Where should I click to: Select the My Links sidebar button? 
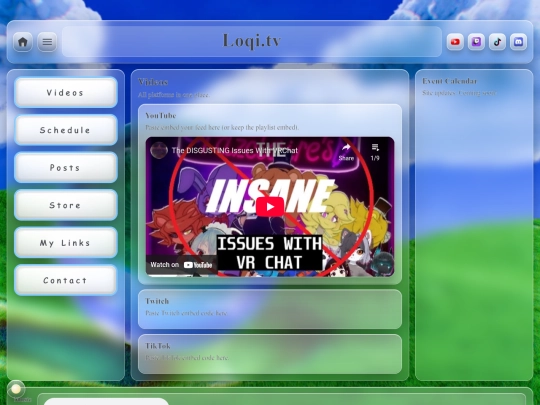click(66, 242)
